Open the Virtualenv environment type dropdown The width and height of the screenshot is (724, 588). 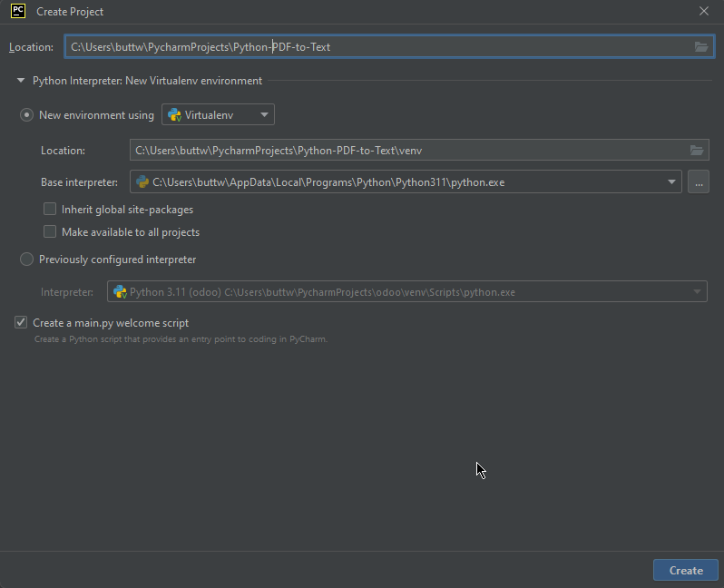click(263, 115)
